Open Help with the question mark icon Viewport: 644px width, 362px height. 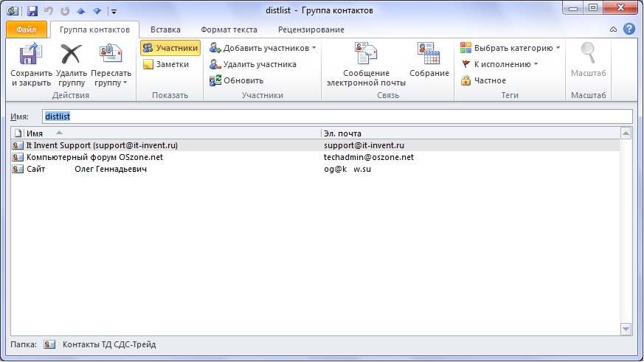pos(629,29)
